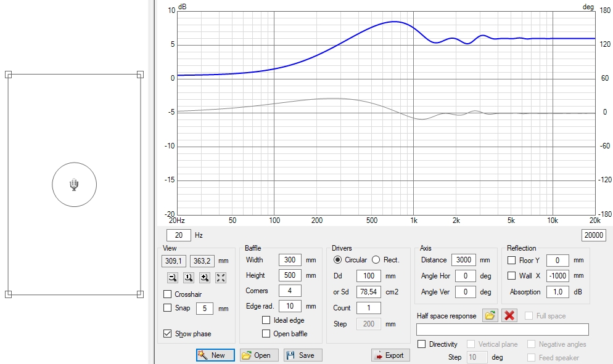Click the Axis group title

(426, 248)
